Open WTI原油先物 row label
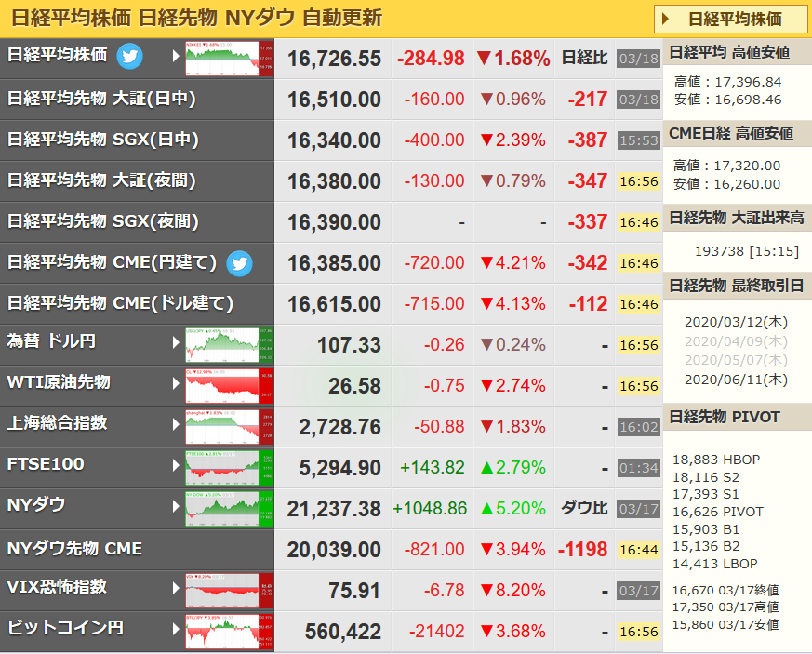 59,382
